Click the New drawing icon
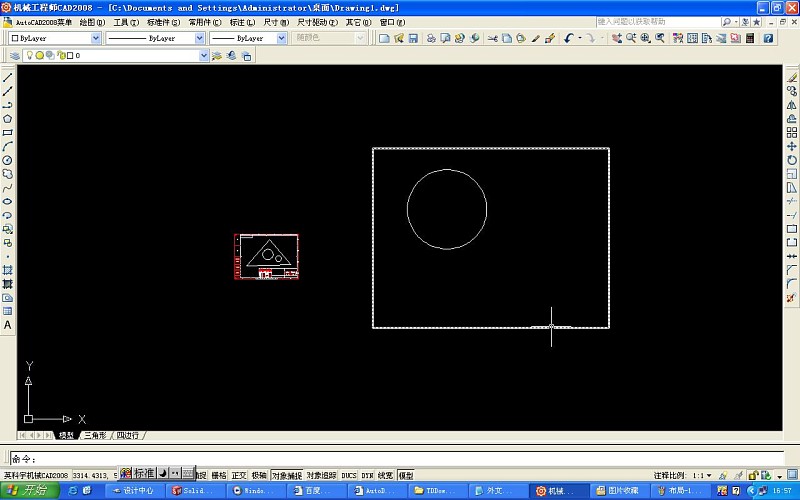The width and height of the screenshot is (800, 500). coord(384,38)
